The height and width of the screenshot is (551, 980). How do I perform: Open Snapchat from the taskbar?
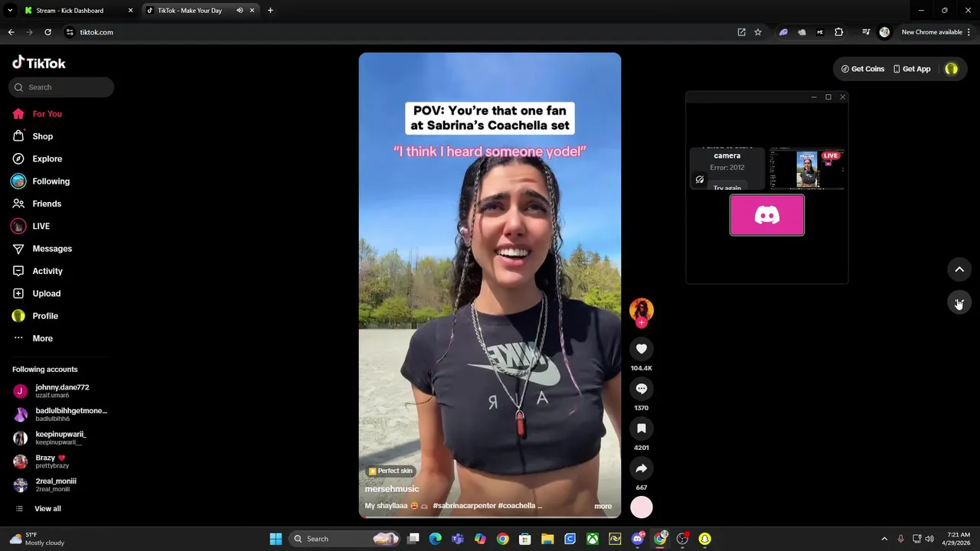pyautogui.click(x=704, y=539)
